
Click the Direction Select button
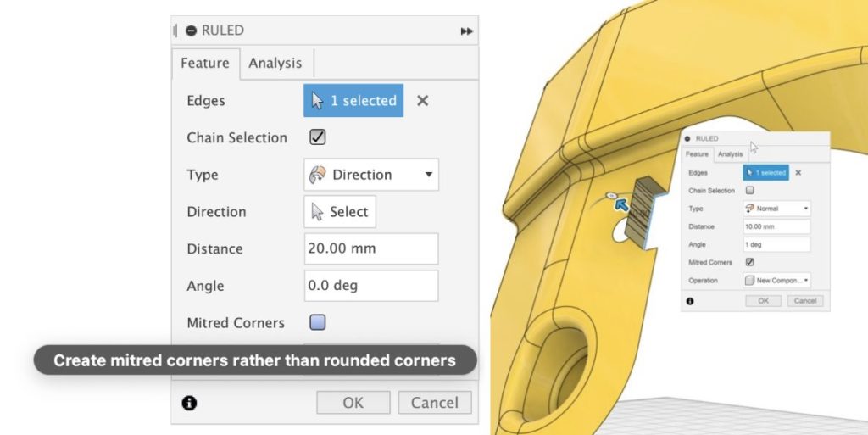pyautogui.click(x=340, y=212)
